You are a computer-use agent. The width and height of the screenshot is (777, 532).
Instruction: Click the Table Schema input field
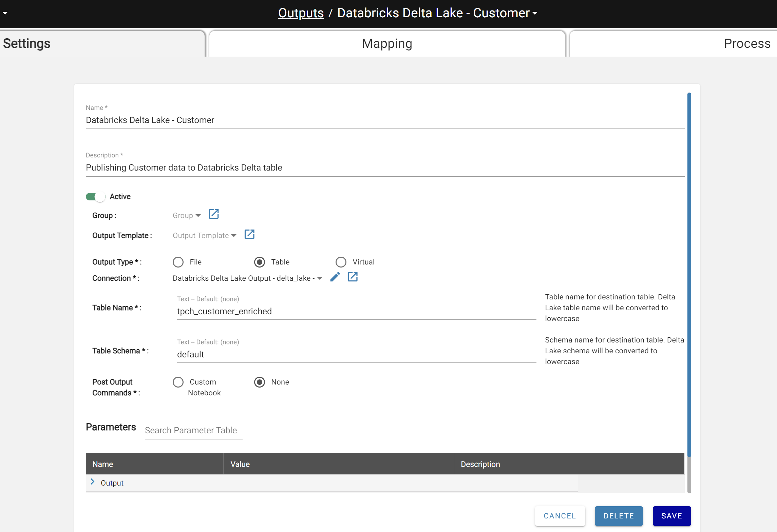click(x=356, y=355)
